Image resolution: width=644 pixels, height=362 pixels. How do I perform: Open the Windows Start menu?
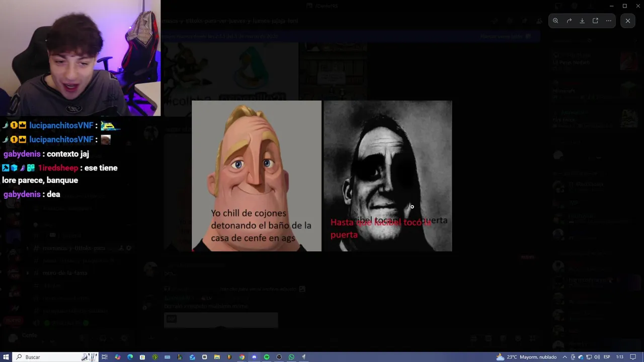click(6, 357)
